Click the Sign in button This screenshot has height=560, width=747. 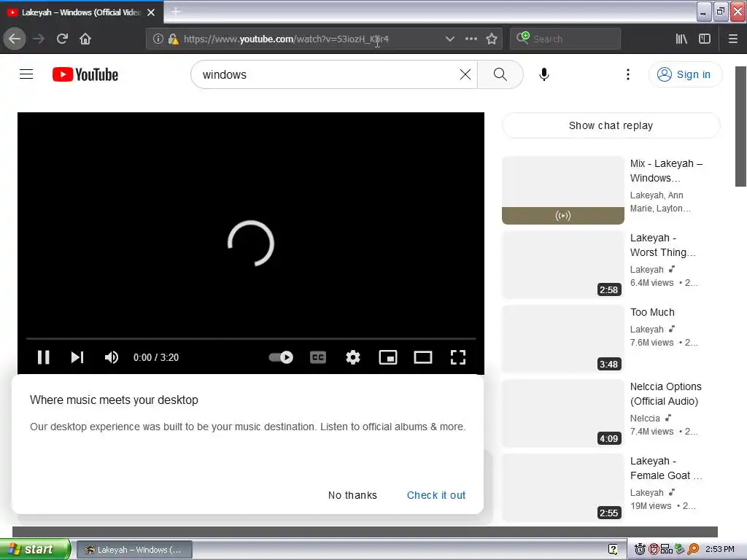point(685,74)
